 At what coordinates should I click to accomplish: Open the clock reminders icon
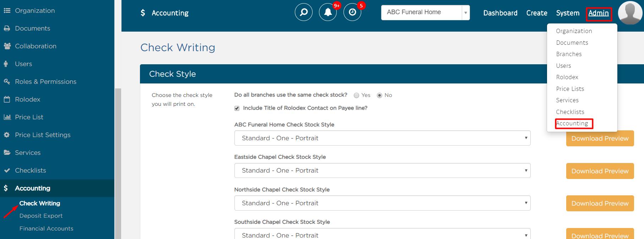coord(352,12)
